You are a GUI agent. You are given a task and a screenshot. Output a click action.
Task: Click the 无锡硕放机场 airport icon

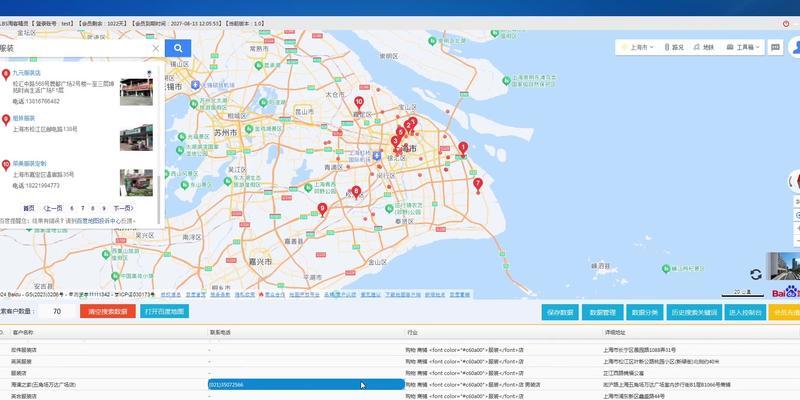[195, 84]
